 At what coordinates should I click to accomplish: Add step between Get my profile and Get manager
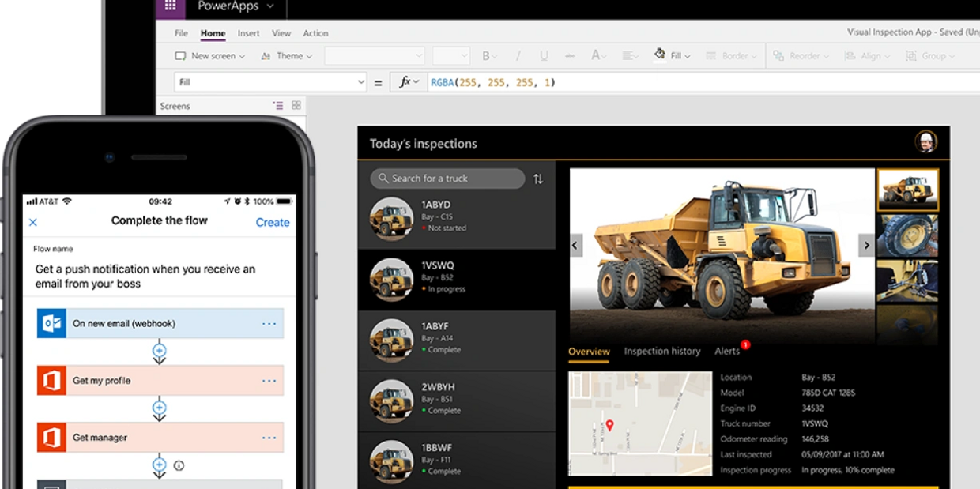159,408
